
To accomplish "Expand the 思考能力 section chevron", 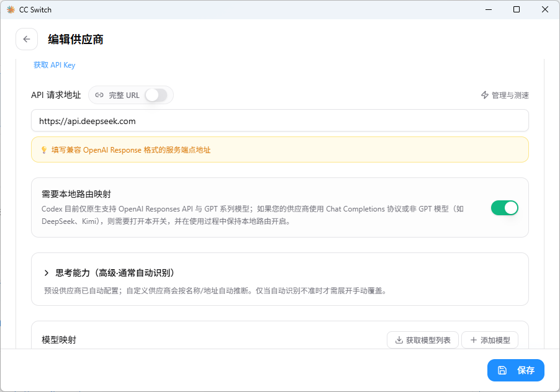I will [47, 274].
